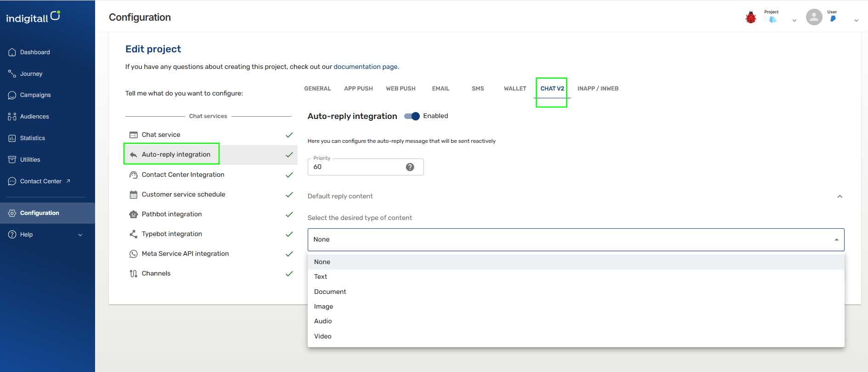868x372 pixels.
Task: Choose Audio content type option
Action: (x=576, y=321)
